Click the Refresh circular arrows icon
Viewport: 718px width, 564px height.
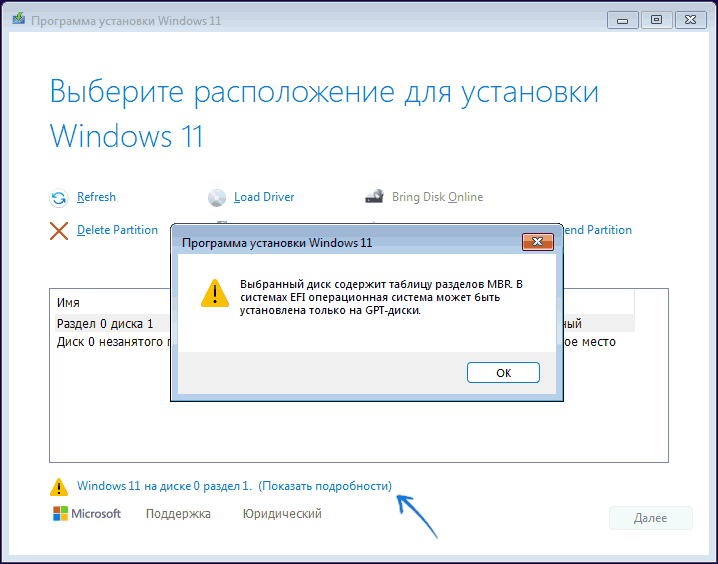point(59,198)
